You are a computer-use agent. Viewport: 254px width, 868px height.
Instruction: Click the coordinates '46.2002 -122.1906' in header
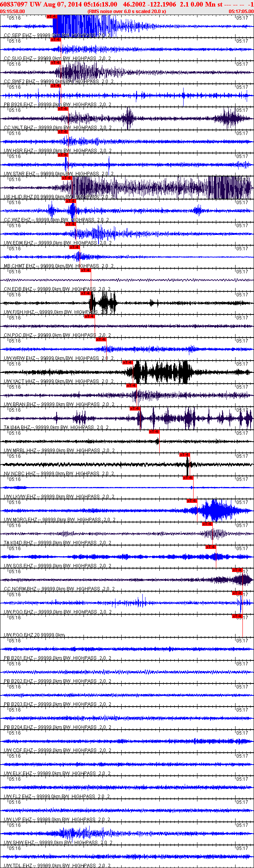(150, 4)
